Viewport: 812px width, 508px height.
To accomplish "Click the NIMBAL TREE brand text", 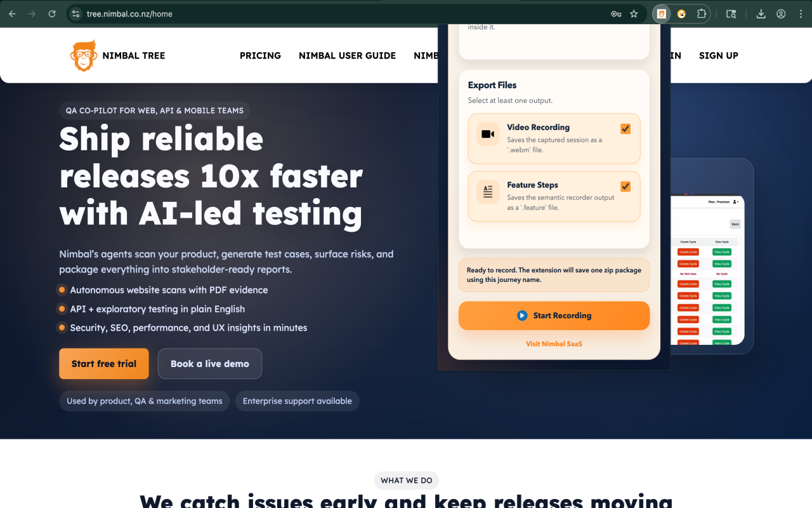I will tap(134, 56).
